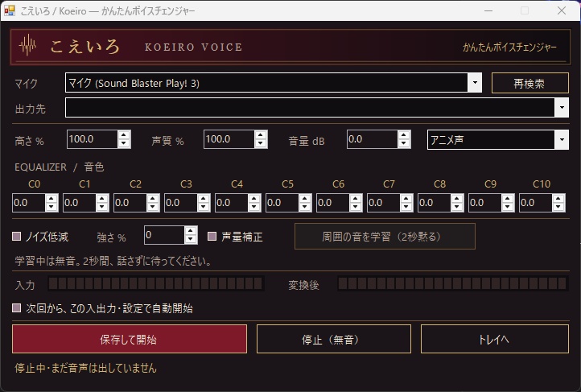Viewport: 581px width, 392px height.
Task: Click the 入力 level meter
Action: (156, 283)
